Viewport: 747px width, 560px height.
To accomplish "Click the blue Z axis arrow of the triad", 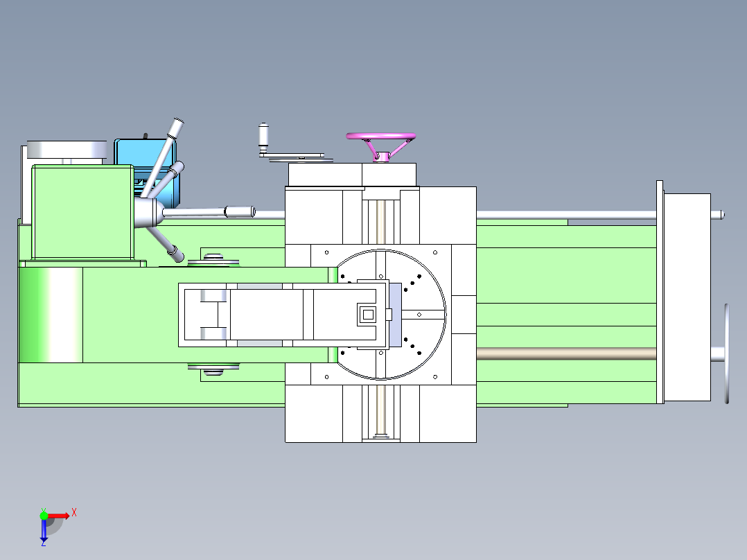I will pyautogui.click(x=44, y=530).
